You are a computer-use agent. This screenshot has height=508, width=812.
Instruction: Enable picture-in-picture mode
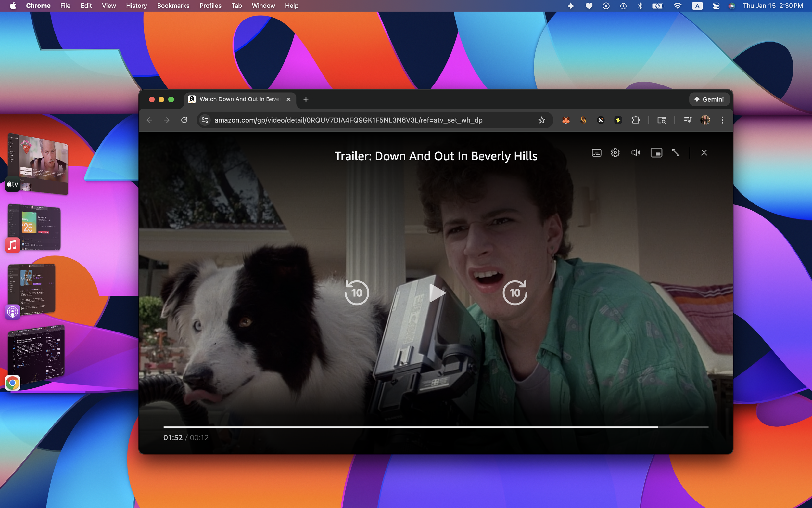(656, 153)
